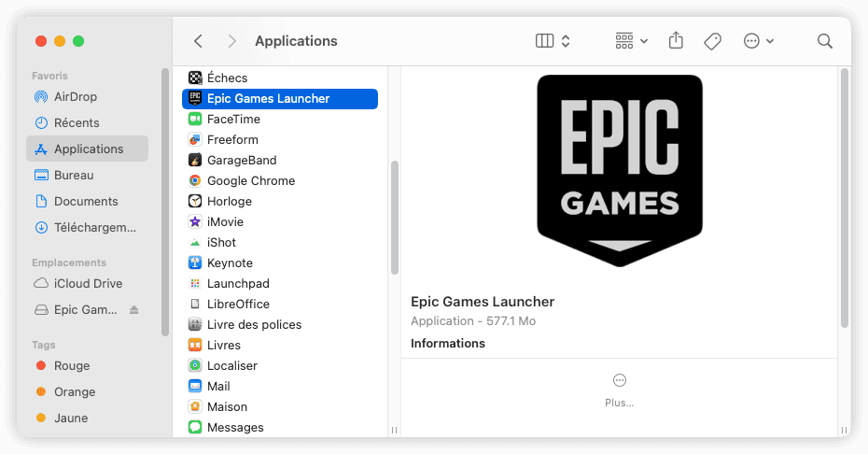
Task: Zoom window with the green button
Action: [x=78, y=41]
